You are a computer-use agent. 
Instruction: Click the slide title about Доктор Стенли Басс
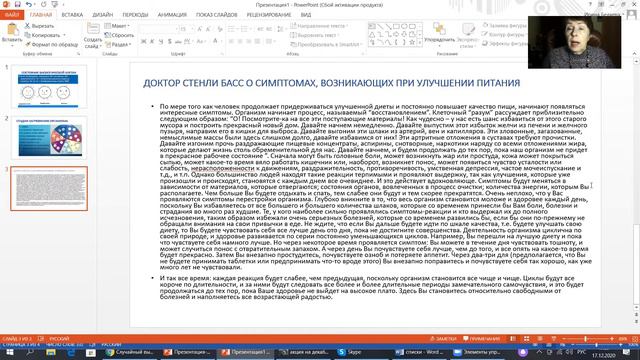click(x=331, y=83)
